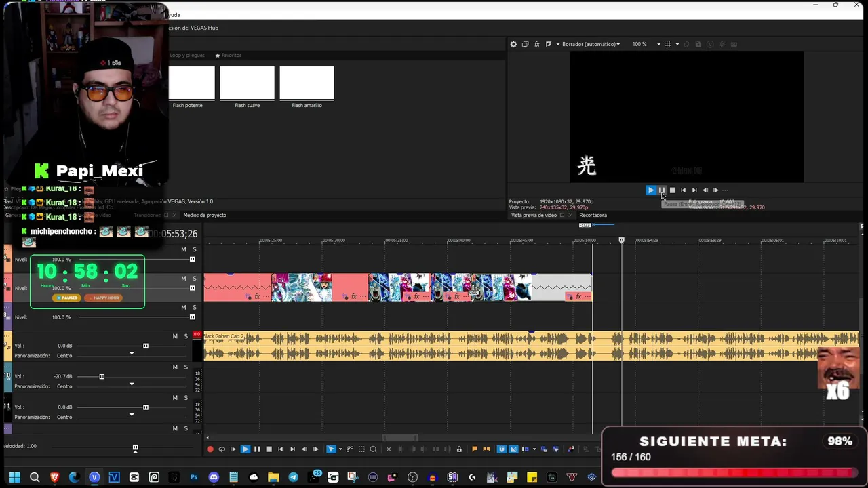Viewport: 868px width, 488px height.
Task: Select the Flash potente preset thumbnail
Action: tap(192, 83)
